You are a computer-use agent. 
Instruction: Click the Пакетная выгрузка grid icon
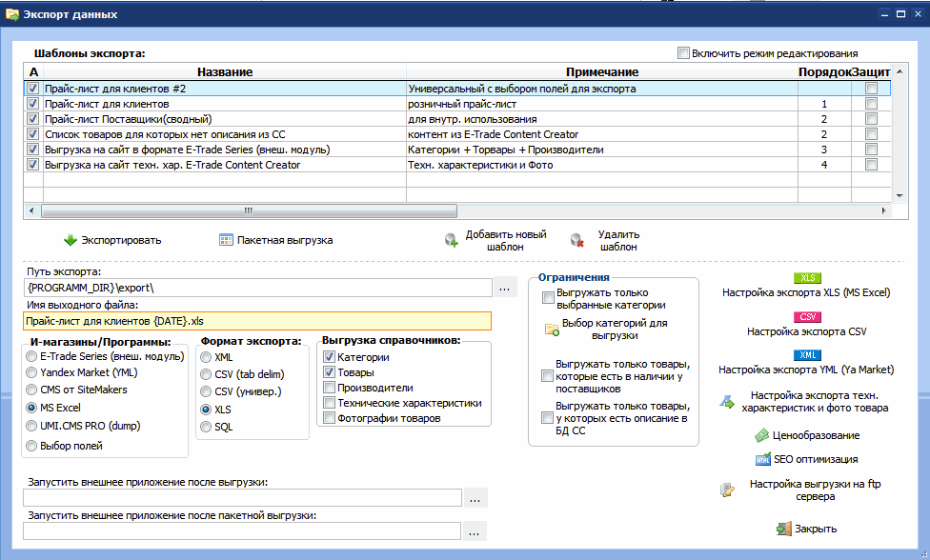pos(226,240)
